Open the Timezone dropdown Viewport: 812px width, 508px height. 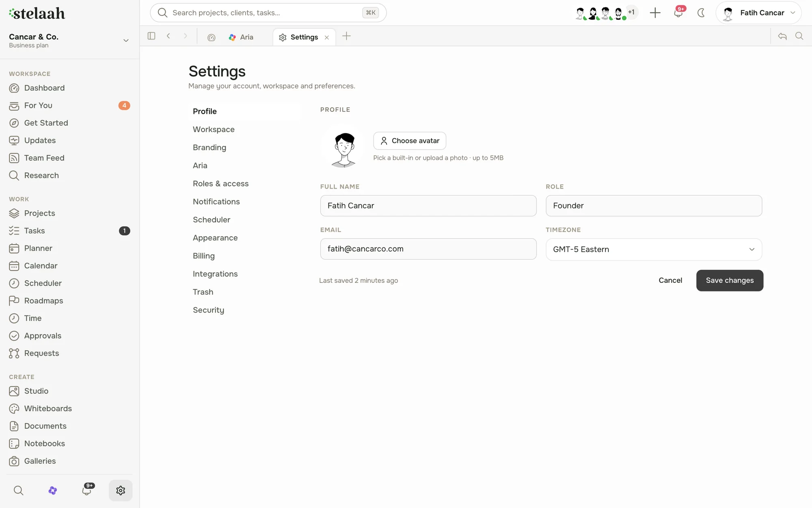pos(654,249)
